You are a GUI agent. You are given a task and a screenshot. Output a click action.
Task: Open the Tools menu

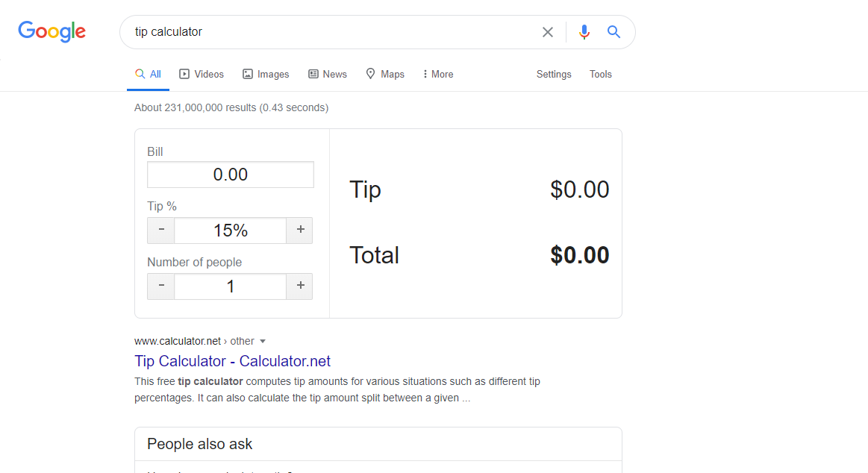(600, 74)
